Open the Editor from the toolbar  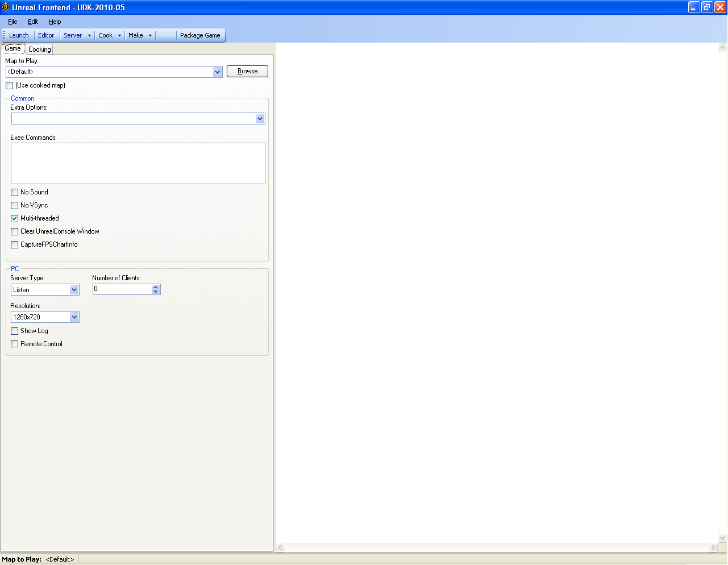pyautogui.click(x=46, y=35)
